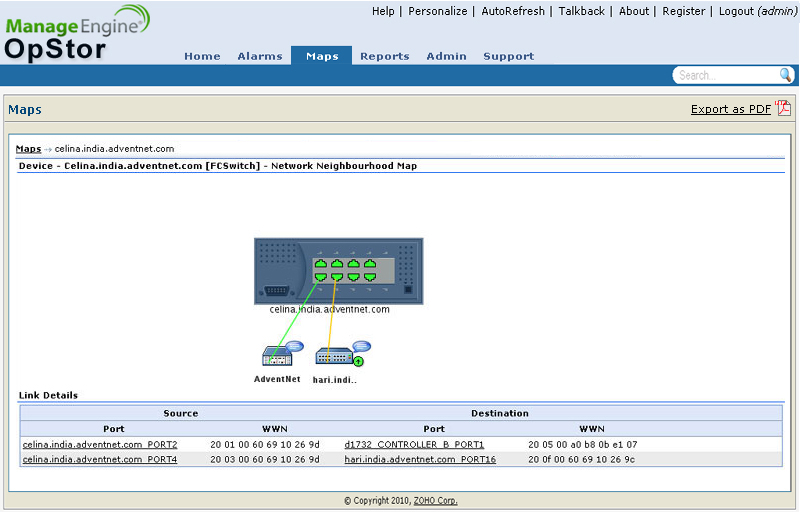Open the Home tab

coord(202,57)
